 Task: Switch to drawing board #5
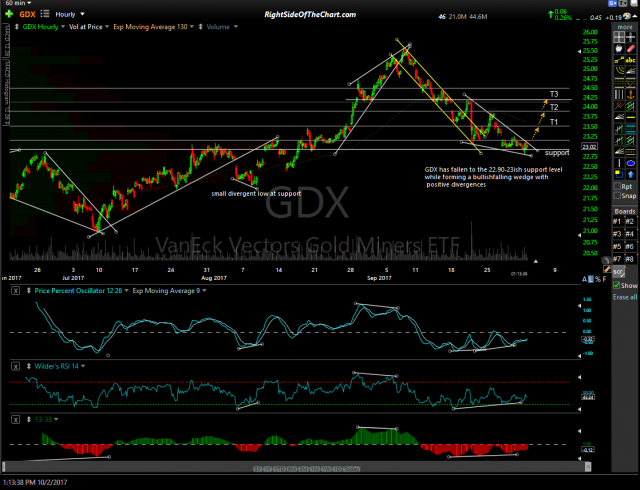[618, 246]
